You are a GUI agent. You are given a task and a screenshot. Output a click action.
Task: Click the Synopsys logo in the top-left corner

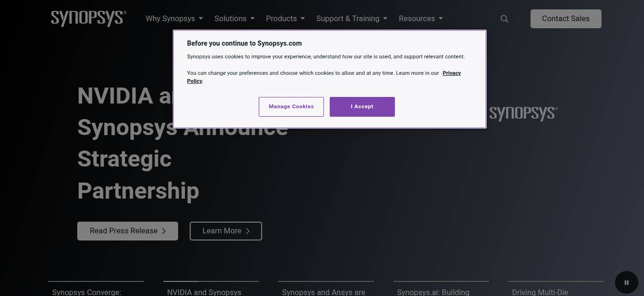click(x=88, y=17)
